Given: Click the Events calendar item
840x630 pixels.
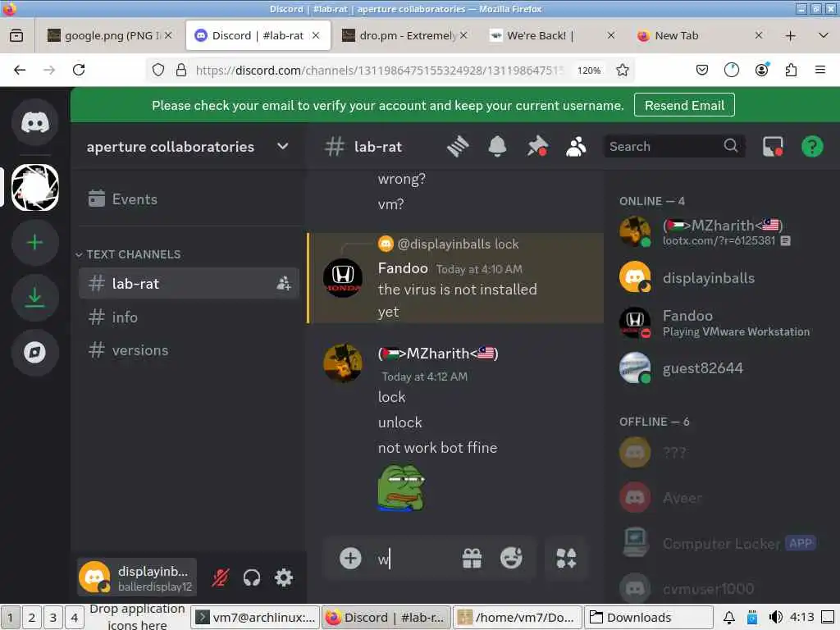Looking at the screenshot, I should [x=188, y=199].
